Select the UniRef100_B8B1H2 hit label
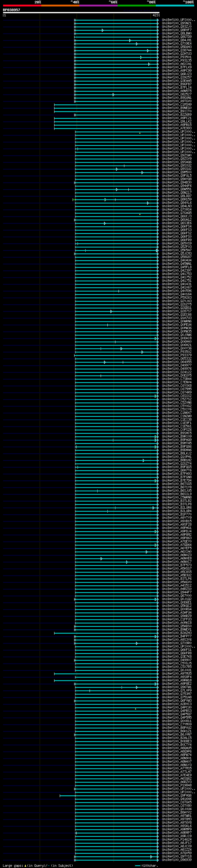Screen dimensions: 197x868 (x=177, y=460)
